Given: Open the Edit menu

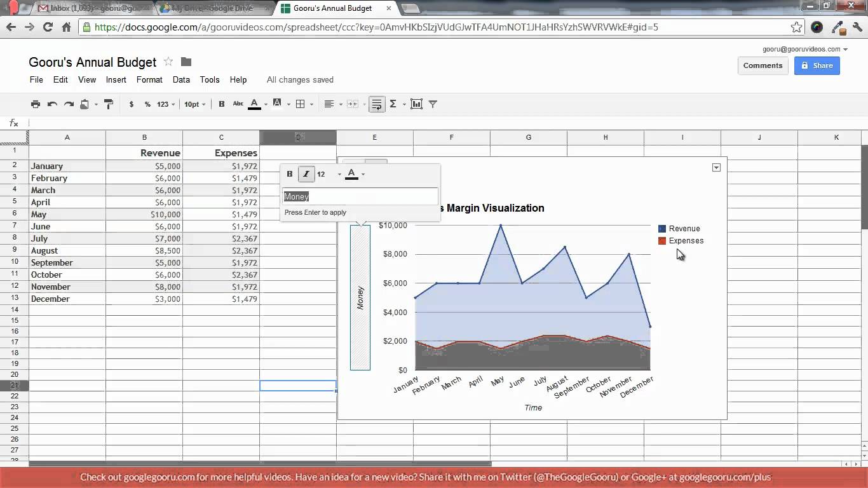Looking at the screenshot, I should [60, 79].
